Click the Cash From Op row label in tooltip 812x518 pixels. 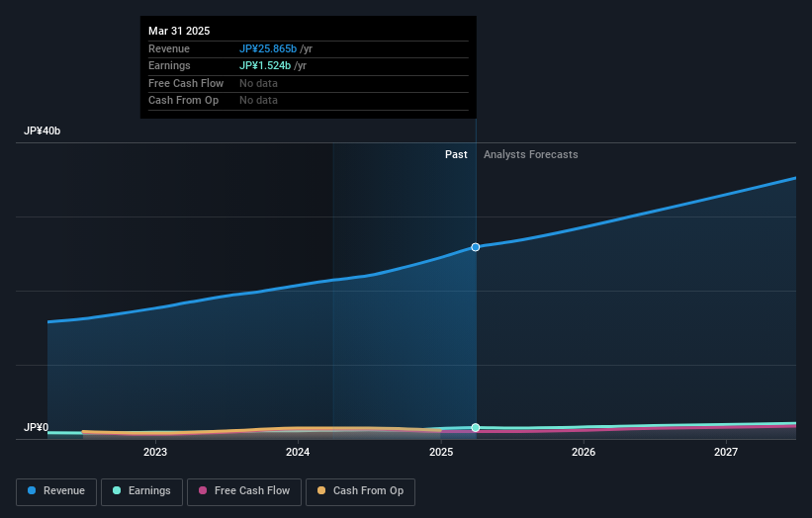click(183, 101)
